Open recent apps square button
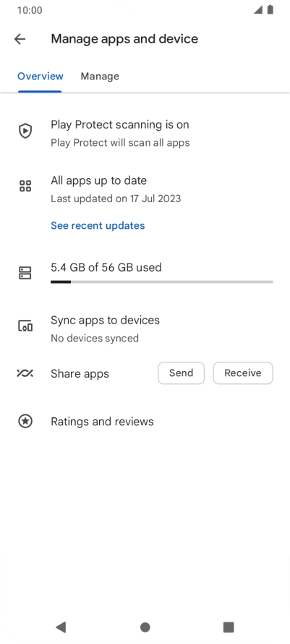 tap(229, 627)
